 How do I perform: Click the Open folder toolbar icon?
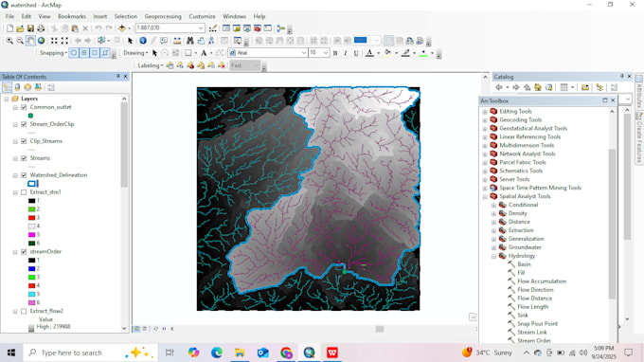pos(20,28)
